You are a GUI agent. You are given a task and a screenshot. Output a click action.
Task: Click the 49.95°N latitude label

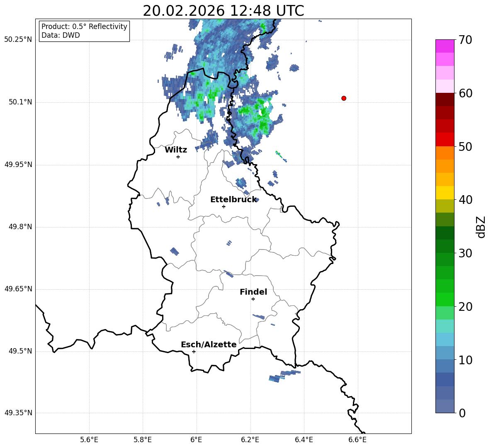point(18,165)
